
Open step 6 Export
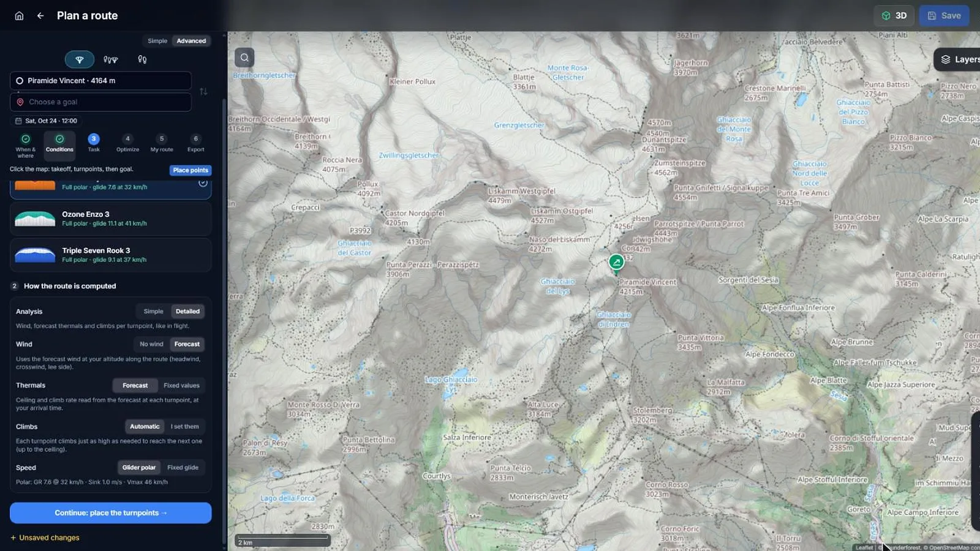196,143
